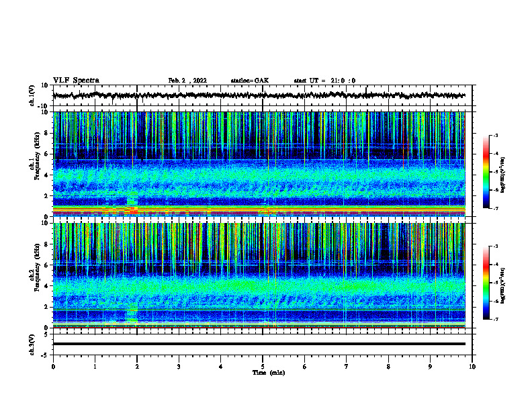Screen dimensions: 532x411
Task: Click the 'ch.3(V)' axis label
Action: pyautogui.click(x=32, y=345)
